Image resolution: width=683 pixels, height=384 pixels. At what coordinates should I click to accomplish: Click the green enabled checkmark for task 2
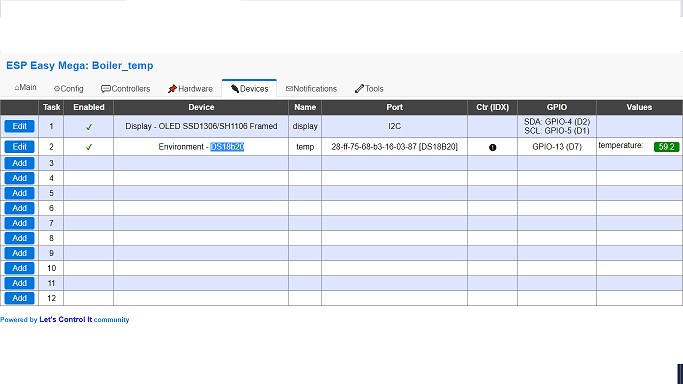(89, 147)
